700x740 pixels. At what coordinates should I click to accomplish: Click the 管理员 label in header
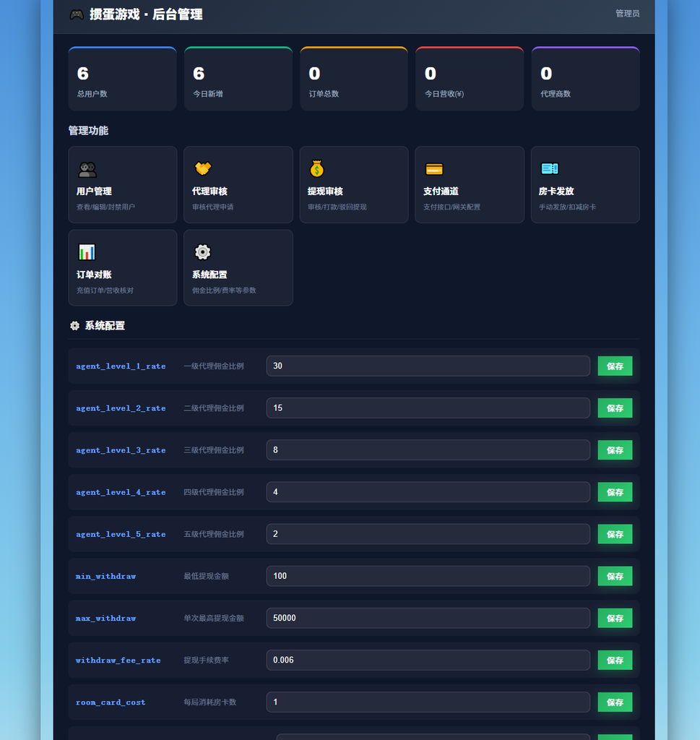click(x=627, y=14)
